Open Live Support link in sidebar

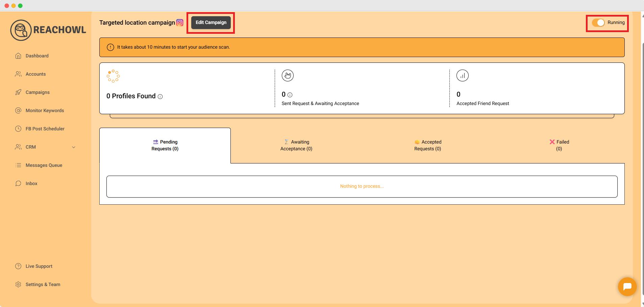(x=39, y=266)
